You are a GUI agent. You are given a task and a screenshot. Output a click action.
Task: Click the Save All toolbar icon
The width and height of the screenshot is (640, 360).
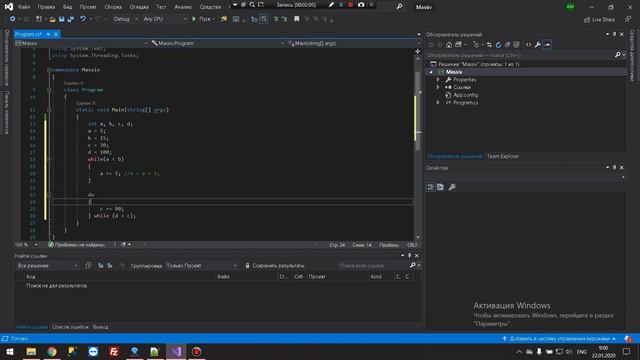point(71,19)
